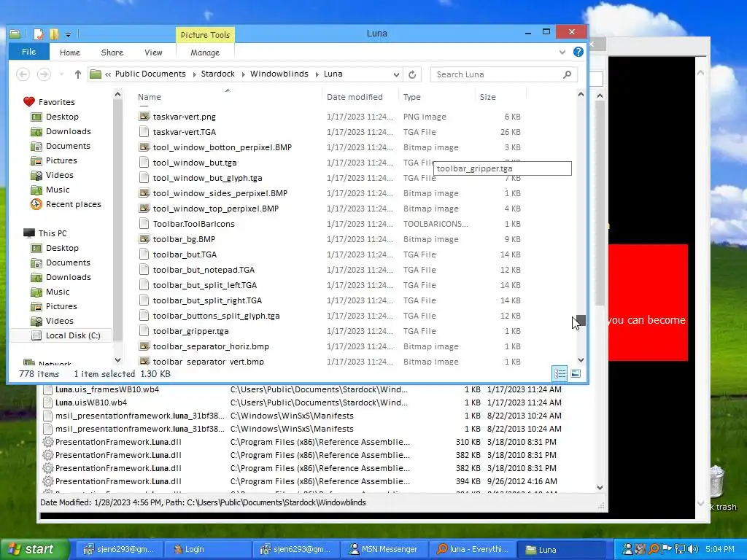Click the Windows start button
The image size is (747, 560).
[34, 549]
